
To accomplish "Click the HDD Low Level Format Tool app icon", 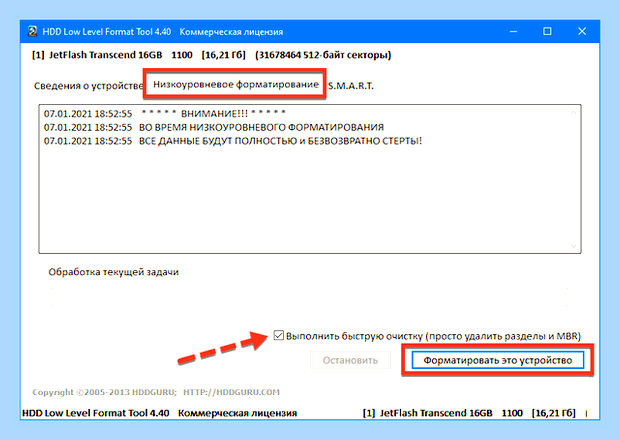I will coord(32,31).
